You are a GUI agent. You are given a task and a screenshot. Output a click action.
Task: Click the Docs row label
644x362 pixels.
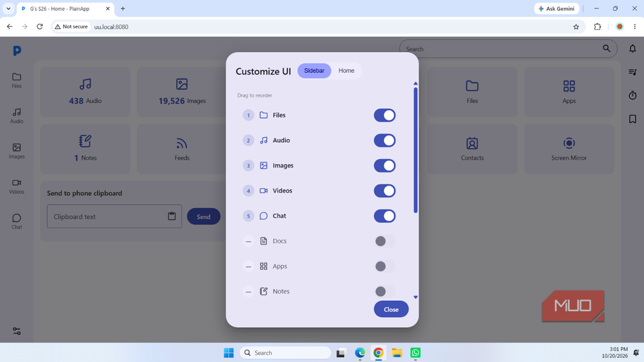279,241
